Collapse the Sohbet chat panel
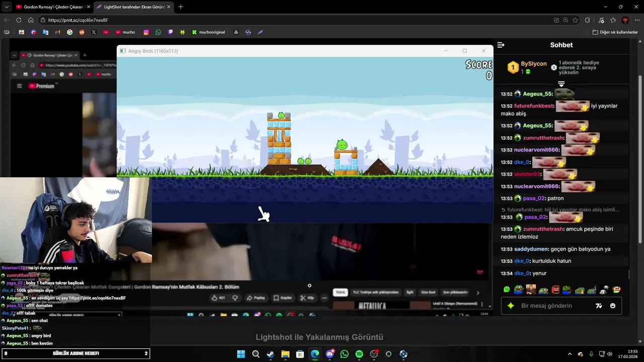This screenshot has width=644, height=362. [501, 45]
